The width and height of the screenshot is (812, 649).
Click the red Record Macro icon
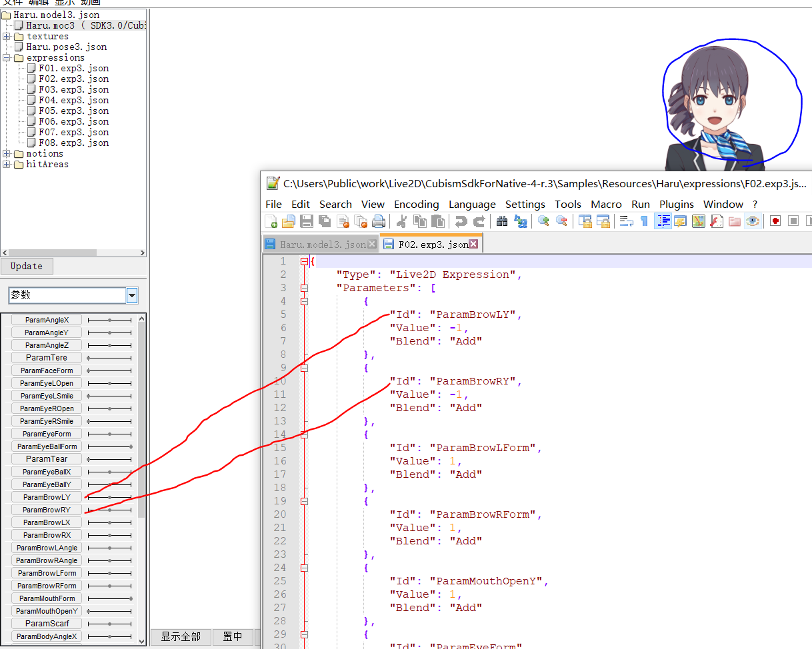(x=775, y=221)
